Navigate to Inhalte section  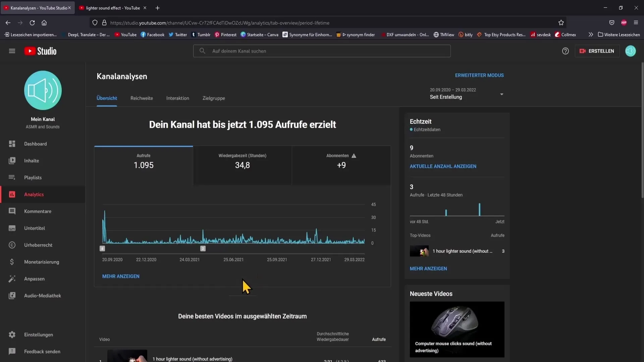pos(32,161)
